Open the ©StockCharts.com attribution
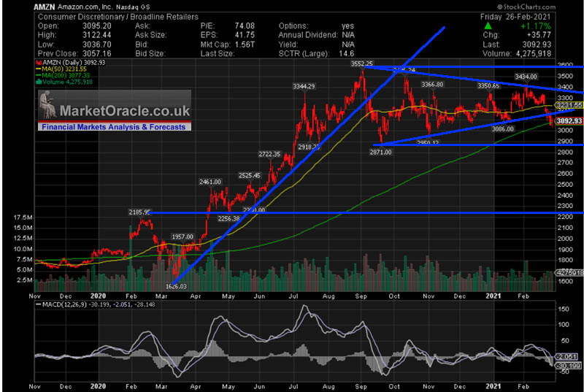The width and height of the screenshot is (584, 392). click(x=526, y=7)
